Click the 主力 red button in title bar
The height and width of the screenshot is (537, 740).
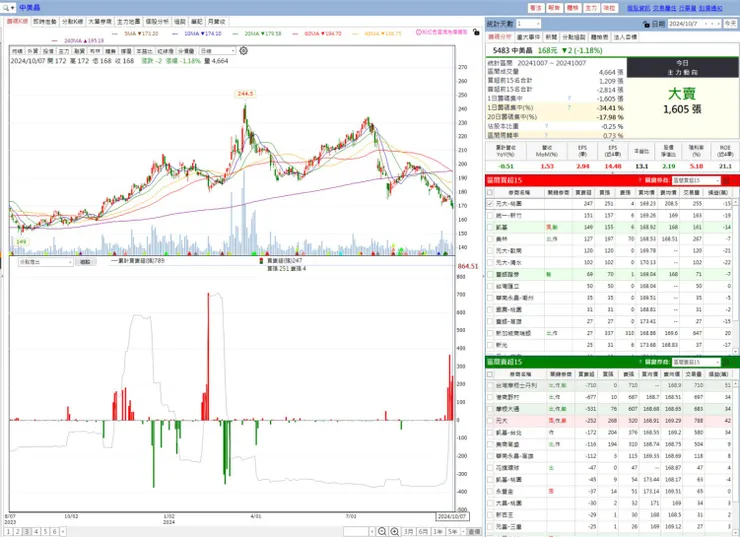point(591,8)
